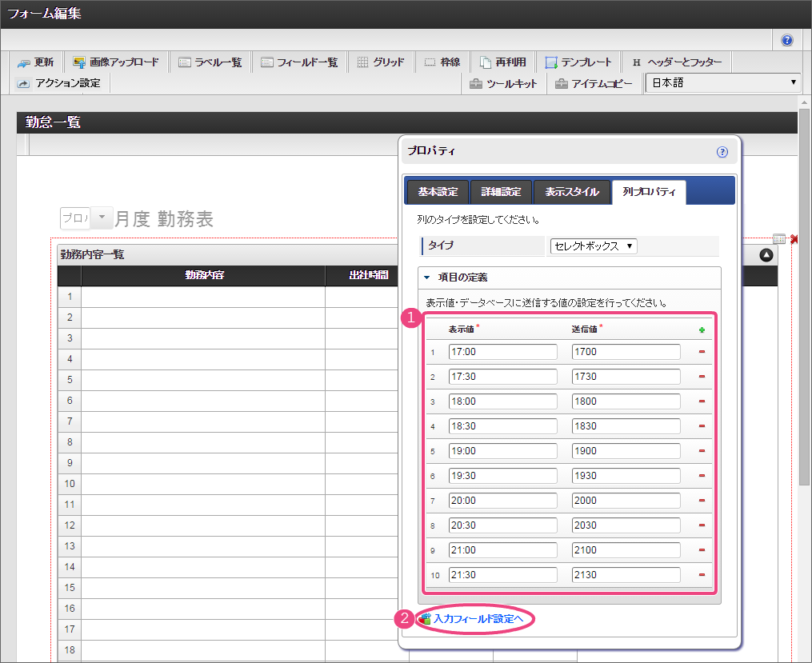Click the アイテムコピー toolbar button

click(x=594, y=83)
